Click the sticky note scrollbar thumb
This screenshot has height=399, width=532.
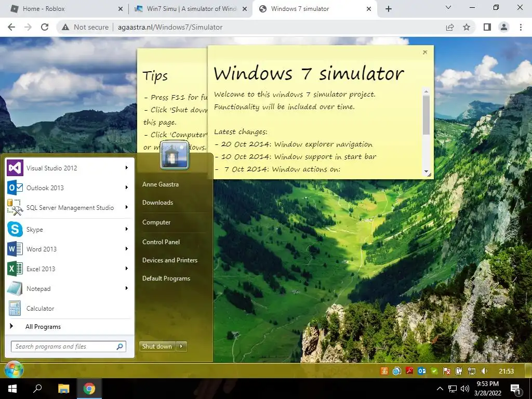pyautogui.click(x=426, y=115)
